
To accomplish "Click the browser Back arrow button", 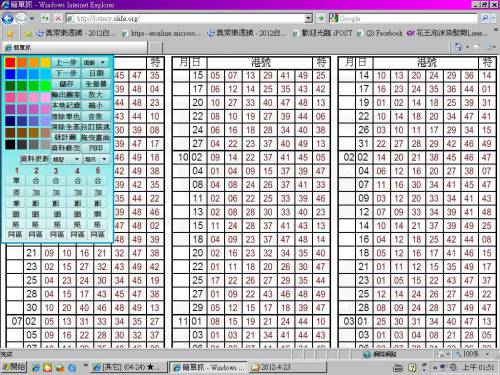I will tap(8, 18).
